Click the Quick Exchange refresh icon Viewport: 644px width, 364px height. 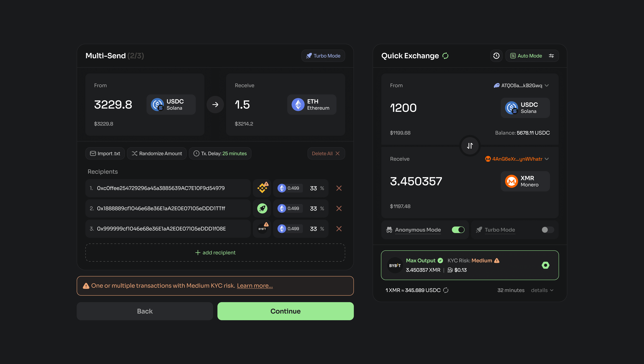pos(445,56)
